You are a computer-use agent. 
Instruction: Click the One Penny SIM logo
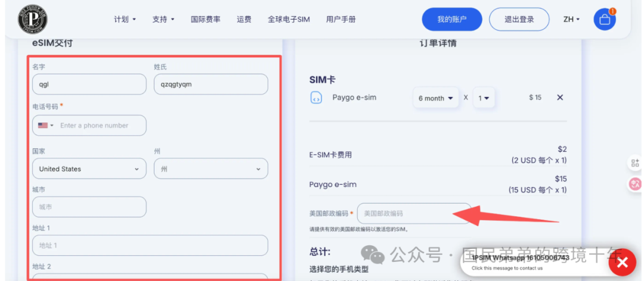[32, 19]
